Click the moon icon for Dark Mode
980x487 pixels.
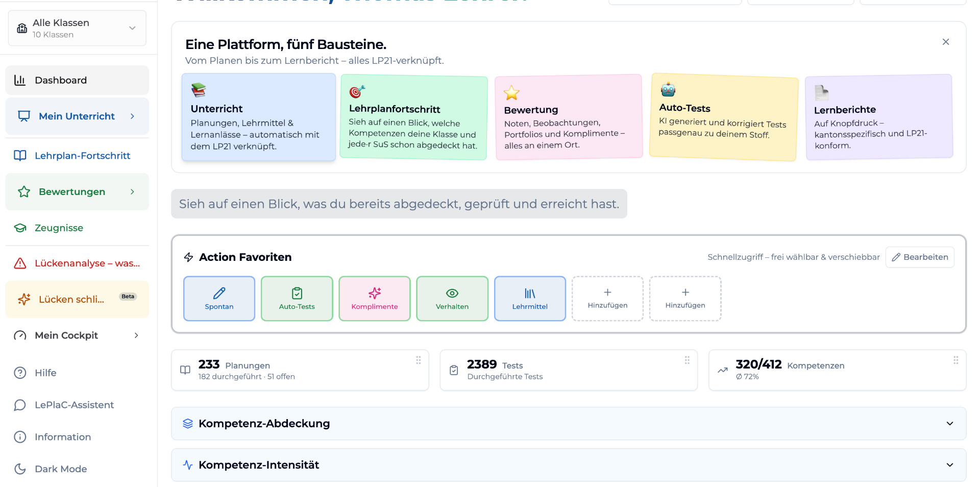20,469
